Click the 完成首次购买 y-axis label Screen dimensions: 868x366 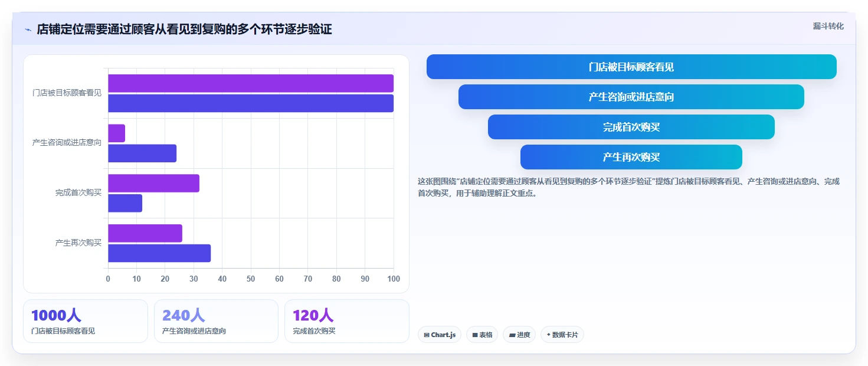[x=78, y=193]
